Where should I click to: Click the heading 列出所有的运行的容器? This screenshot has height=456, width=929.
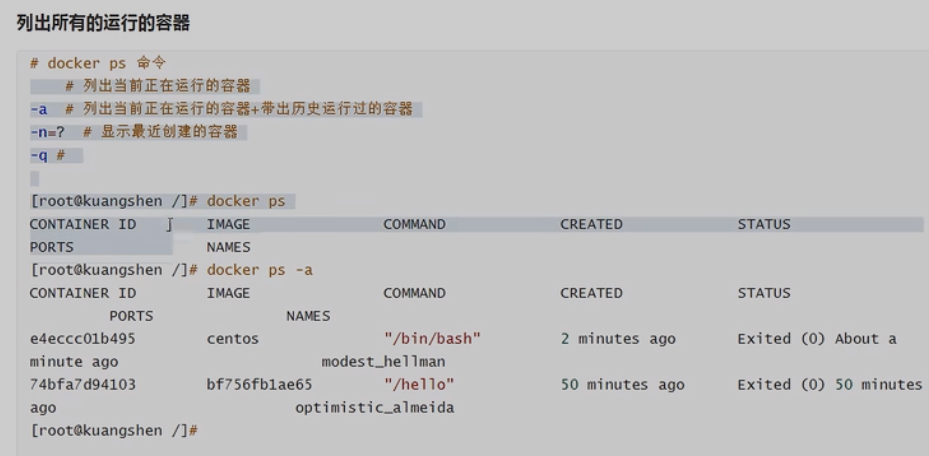(x=103, y=23)
